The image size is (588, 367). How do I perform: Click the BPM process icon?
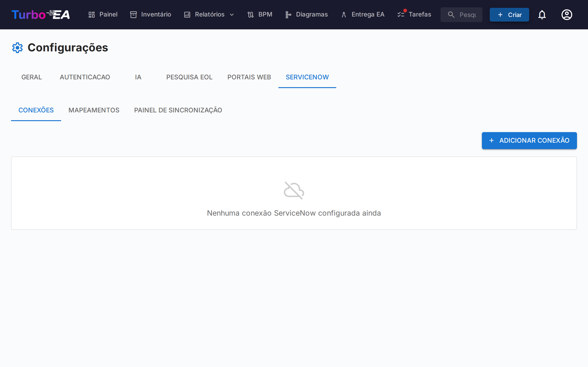click(251, 14)
